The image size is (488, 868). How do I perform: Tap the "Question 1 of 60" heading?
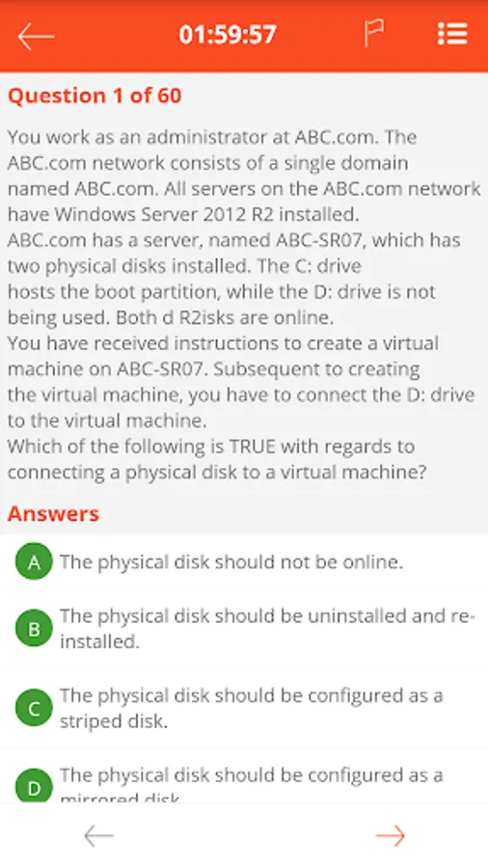tap(95, 95)
